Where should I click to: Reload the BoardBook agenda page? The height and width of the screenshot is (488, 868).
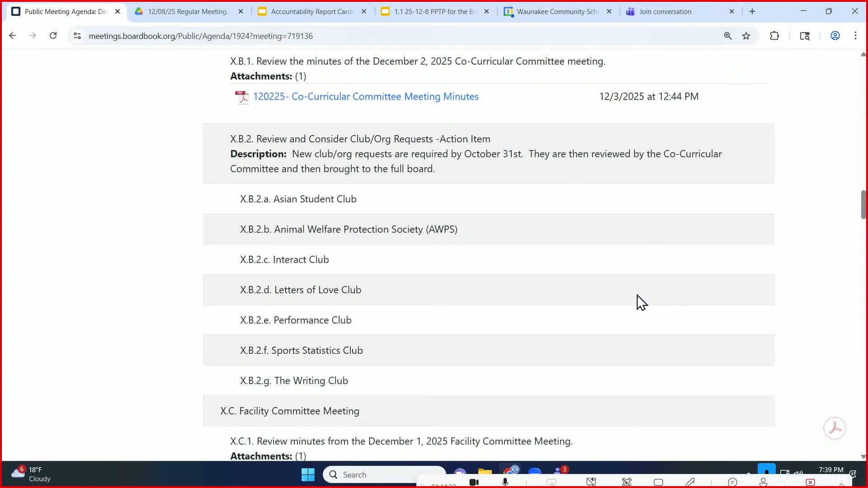coord(53,36)
